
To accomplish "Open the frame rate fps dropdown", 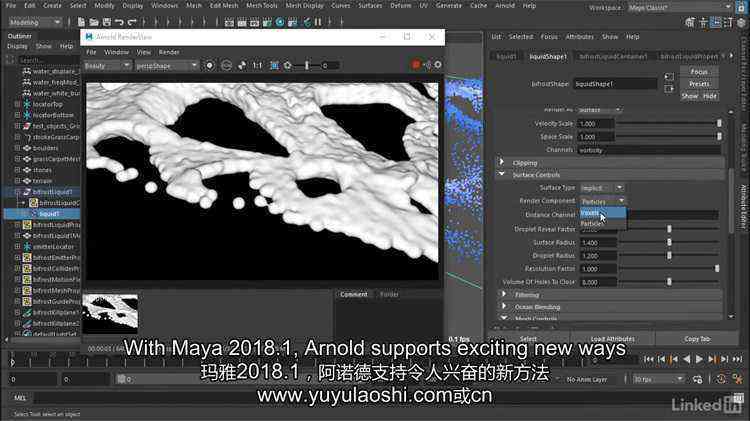I will click(658, 379).
